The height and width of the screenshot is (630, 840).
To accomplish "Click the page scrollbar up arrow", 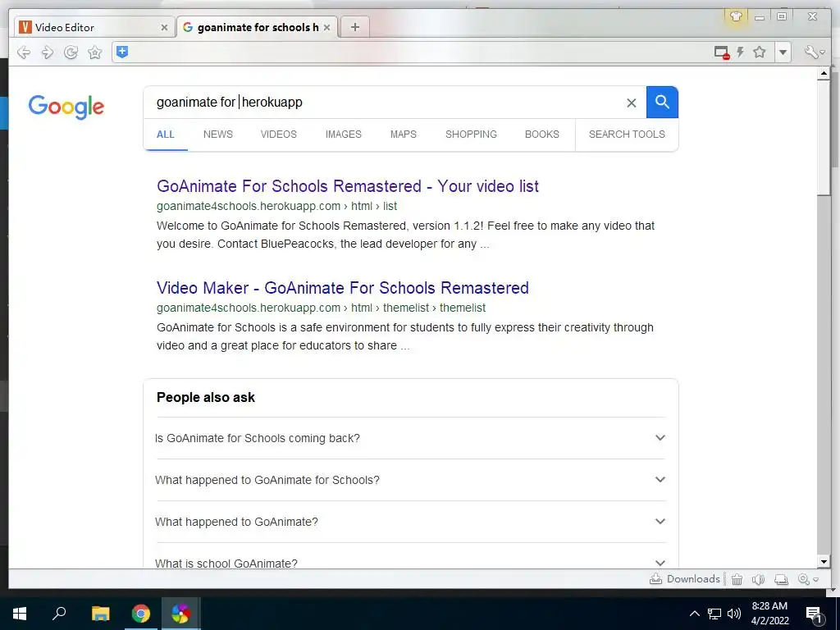I will tap(824, 73).
